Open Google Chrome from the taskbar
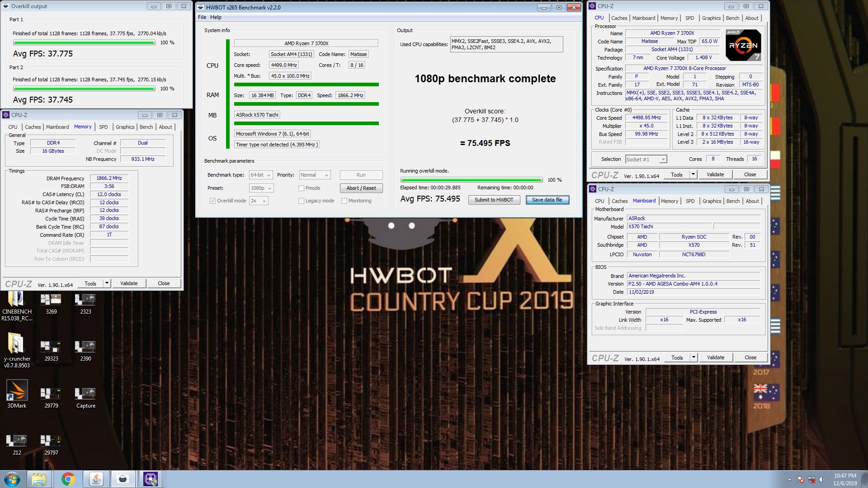This screenshot has width=868, height=488. pos(68,479)
